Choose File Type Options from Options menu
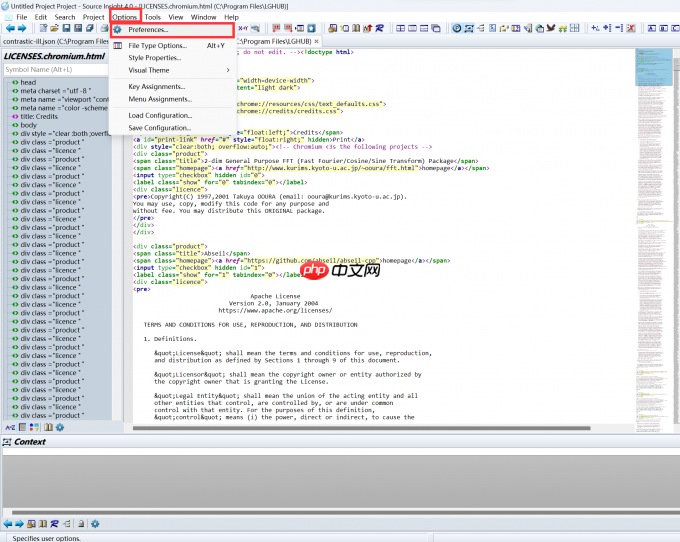This screenshot has height=542, width=680. (x=157, y=45)
